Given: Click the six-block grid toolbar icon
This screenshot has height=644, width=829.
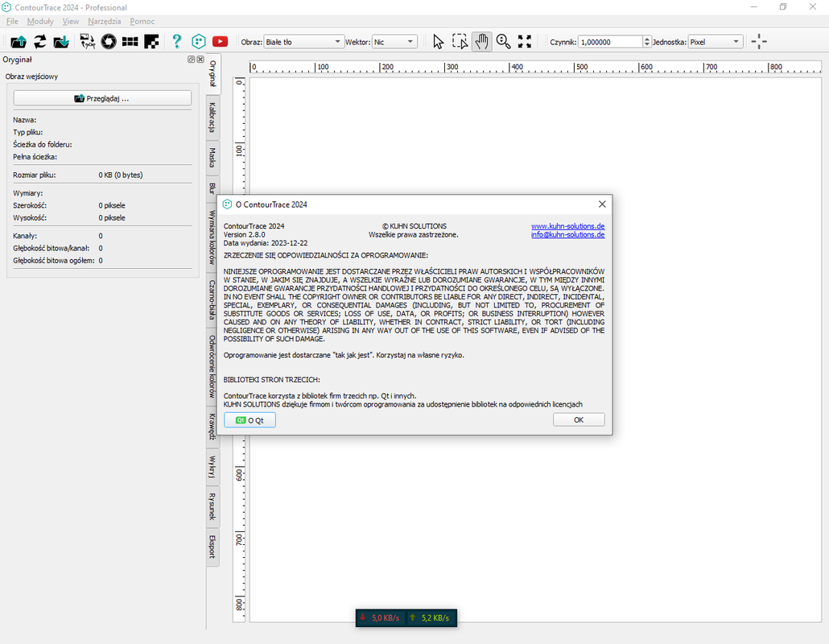Looking at the screenshot, I should [x=130, y=42].
